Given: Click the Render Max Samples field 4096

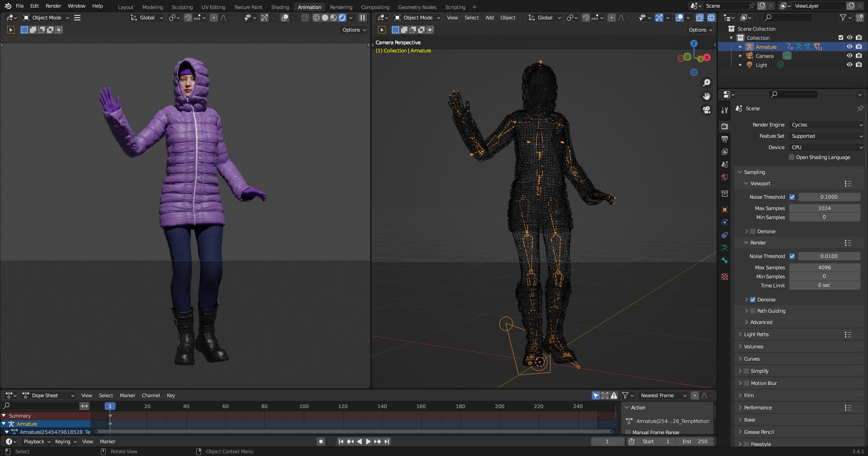Looking at the screenshot, I should (825, 268).
